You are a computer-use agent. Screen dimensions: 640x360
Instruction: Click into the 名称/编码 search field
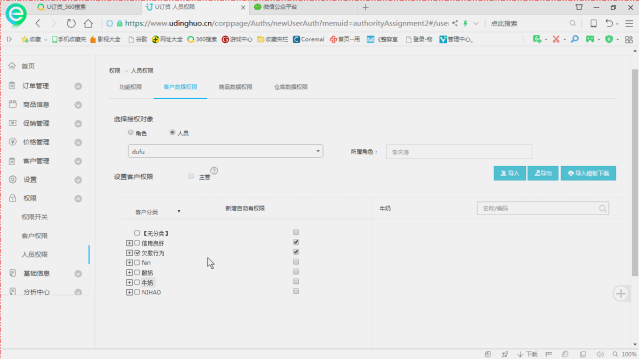pos(542,209)
